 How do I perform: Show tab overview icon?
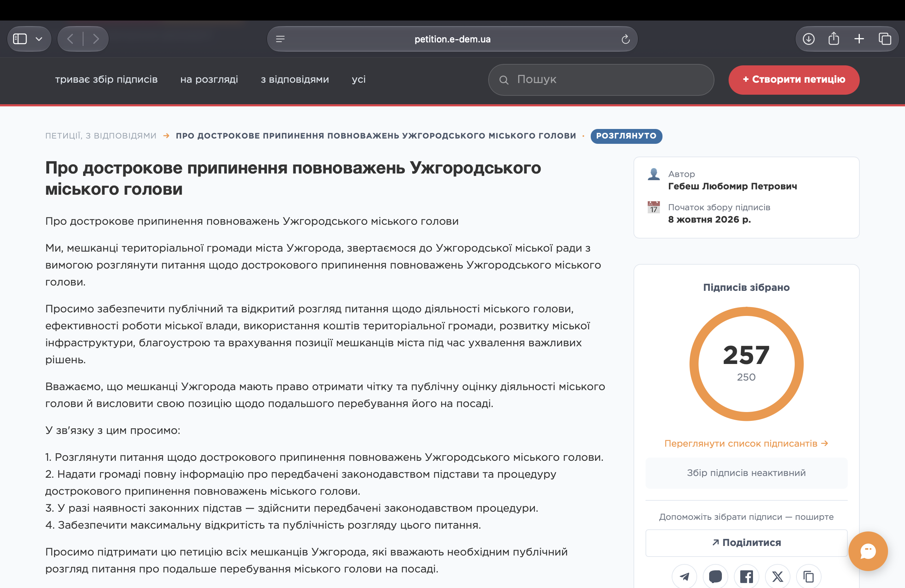[884, 39]
